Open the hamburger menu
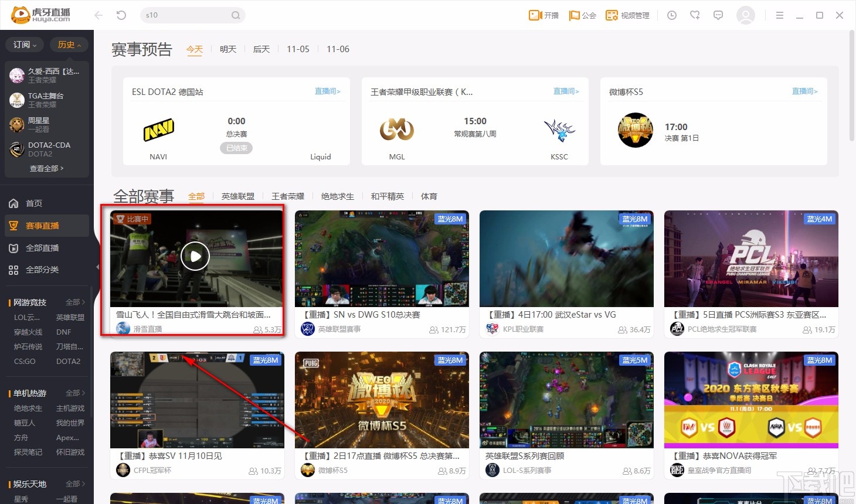The height and width of the screenshot is (504, 856). tap(780, 16)
